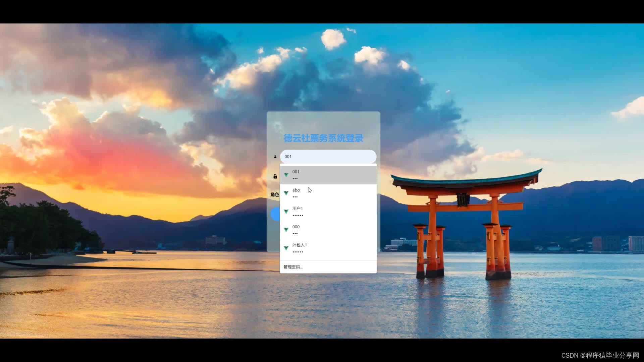Click the Vue icon next to 000
The width and height of the screenshot is (644, 362).
point(286,230)
